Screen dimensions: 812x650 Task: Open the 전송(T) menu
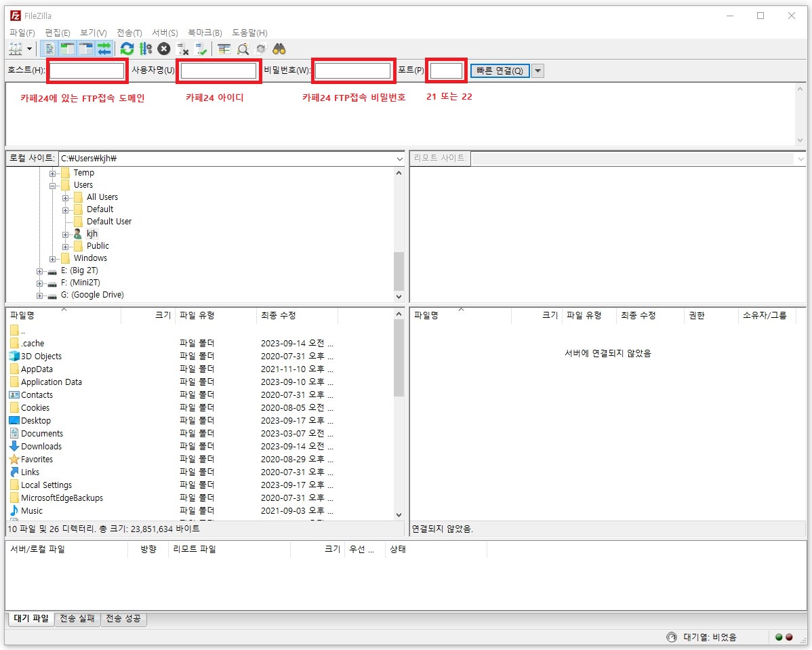(x=129, y=33)
